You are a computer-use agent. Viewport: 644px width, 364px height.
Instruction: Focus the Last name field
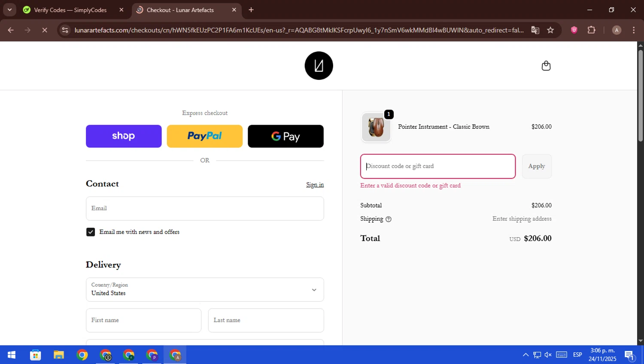coord(266,321)
